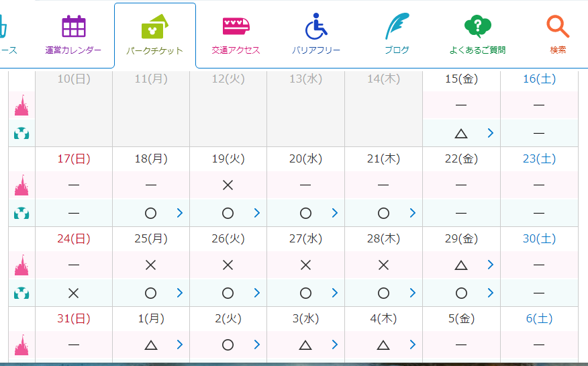This screenshot has height=366, width=588.
Task: Expand the arrow beside 18(月) circle availability
Action: (x=180, y=213)
